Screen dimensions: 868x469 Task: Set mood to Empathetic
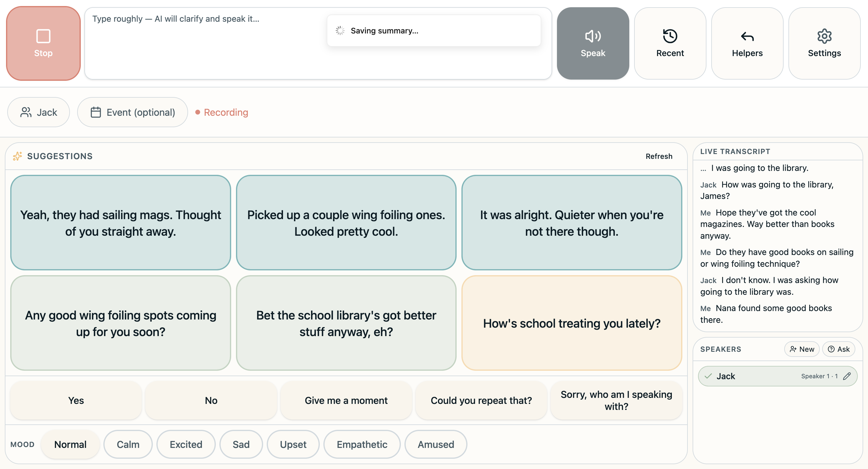(362, 444)
